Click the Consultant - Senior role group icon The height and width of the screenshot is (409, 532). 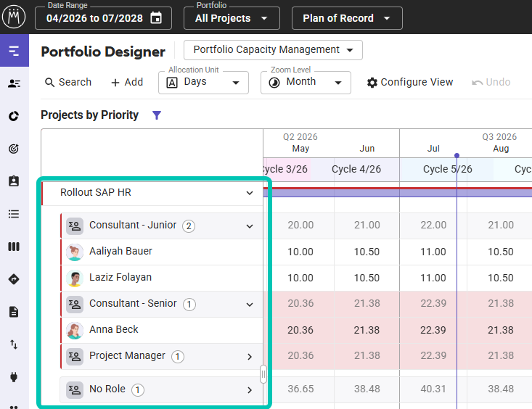click(75, 304)
